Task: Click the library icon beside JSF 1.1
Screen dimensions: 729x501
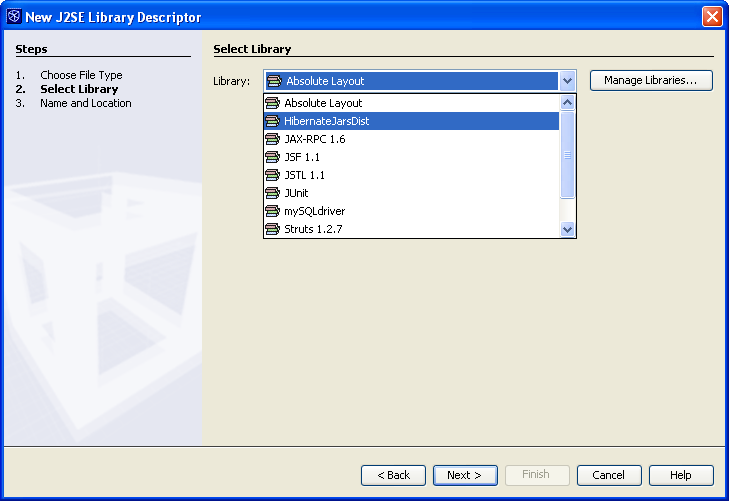Action: [x=272, y=157]
